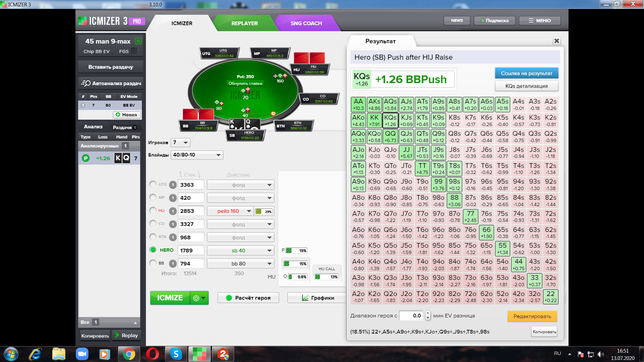644x362 pixels.
Task: Switch to the SNG COACH tab
Action: pos(306,23)
